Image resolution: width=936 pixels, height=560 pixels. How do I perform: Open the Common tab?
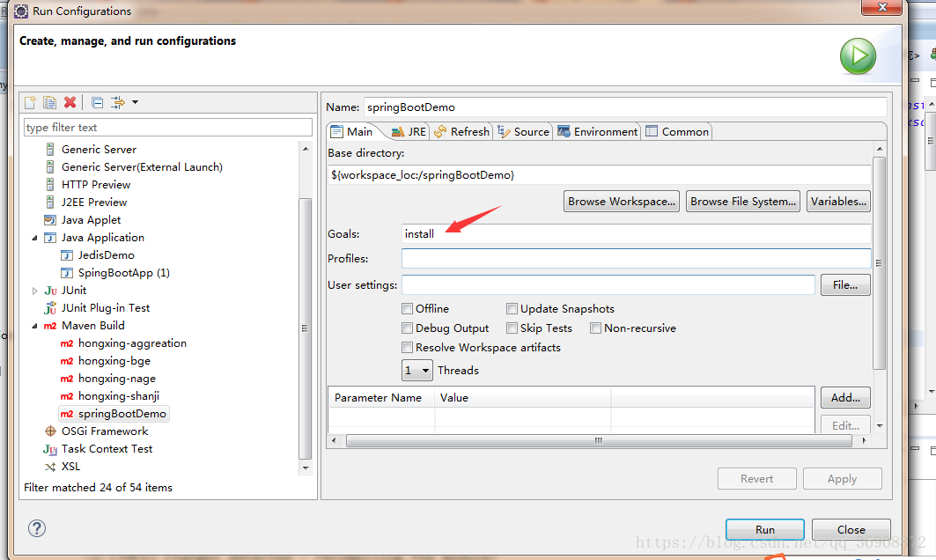pos(677,132)
